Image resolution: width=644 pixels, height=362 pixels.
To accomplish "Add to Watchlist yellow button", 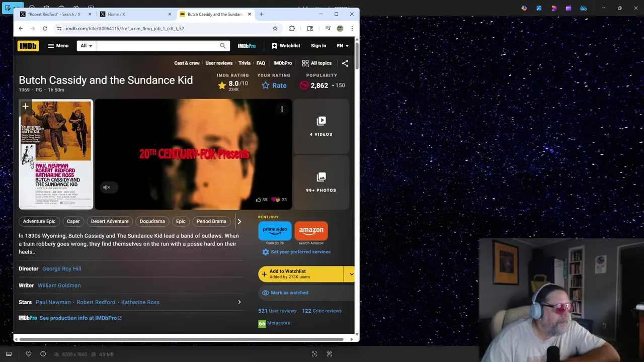I will [x=301, y=274].
